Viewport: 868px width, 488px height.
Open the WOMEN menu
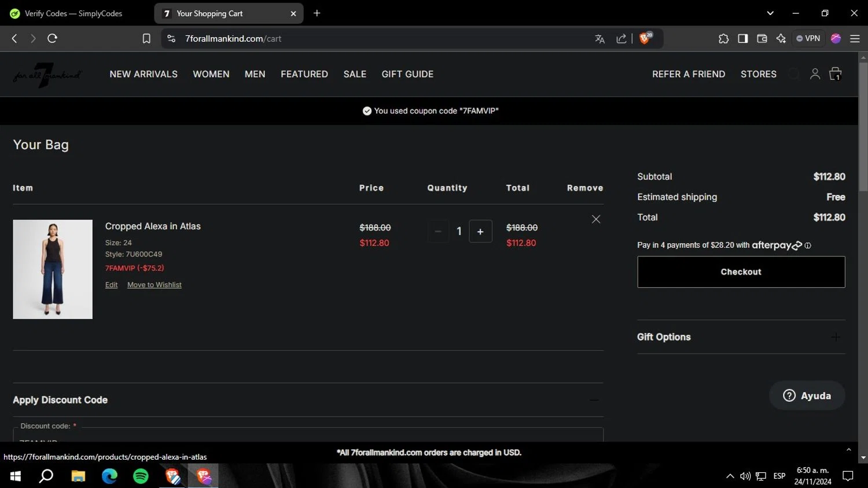pos(211,74)
